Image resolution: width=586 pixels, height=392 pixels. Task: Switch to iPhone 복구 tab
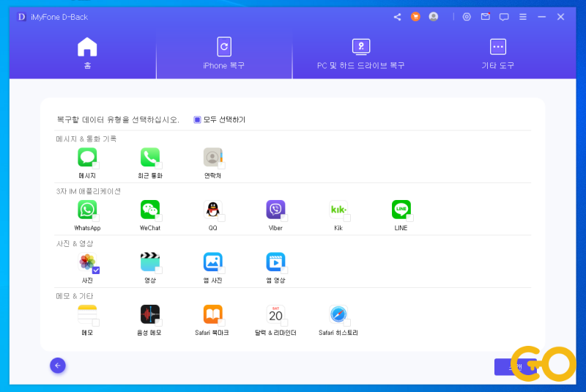pos(224,55)
